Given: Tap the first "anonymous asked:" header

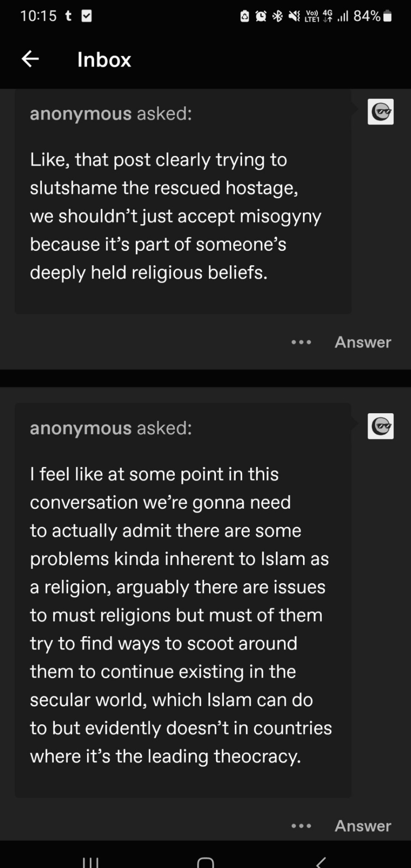Looking at the screenshot, I should (x=111, y=113).
